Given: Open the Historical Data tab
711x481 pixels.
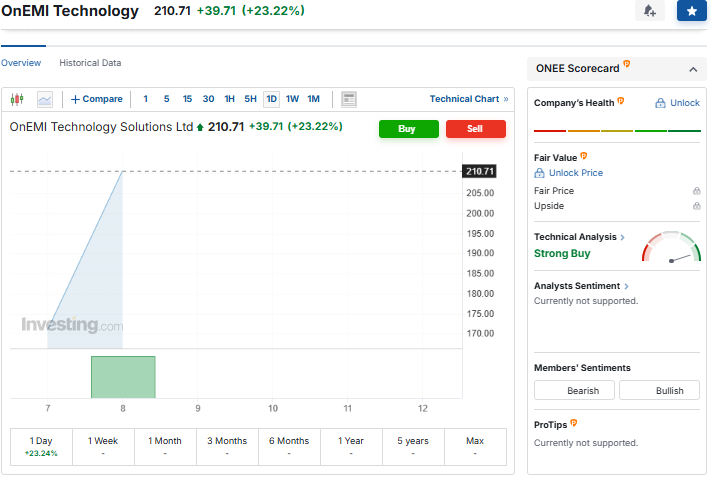Looking at the screenshot, I should point(90,63).
